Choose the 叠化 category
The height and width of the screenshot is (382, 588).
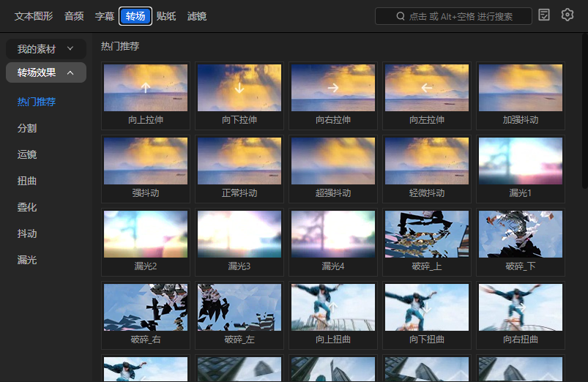[x=27, y=207]
